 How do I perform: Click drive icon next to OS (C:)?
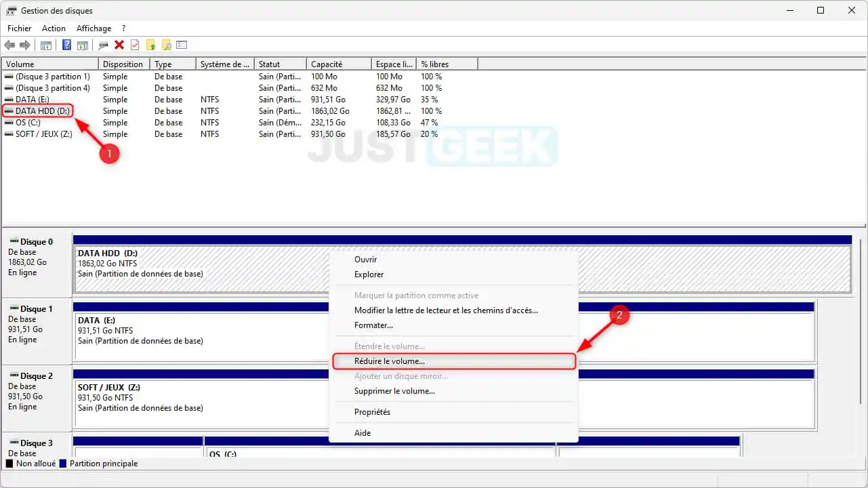click(9, 123)
